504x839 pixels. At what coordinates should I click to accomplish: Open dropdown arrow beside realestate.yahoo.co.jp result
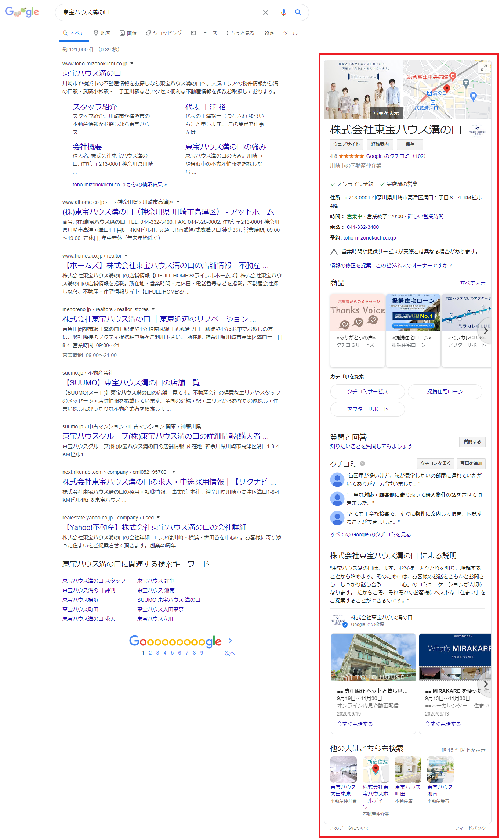coord(158,518)
